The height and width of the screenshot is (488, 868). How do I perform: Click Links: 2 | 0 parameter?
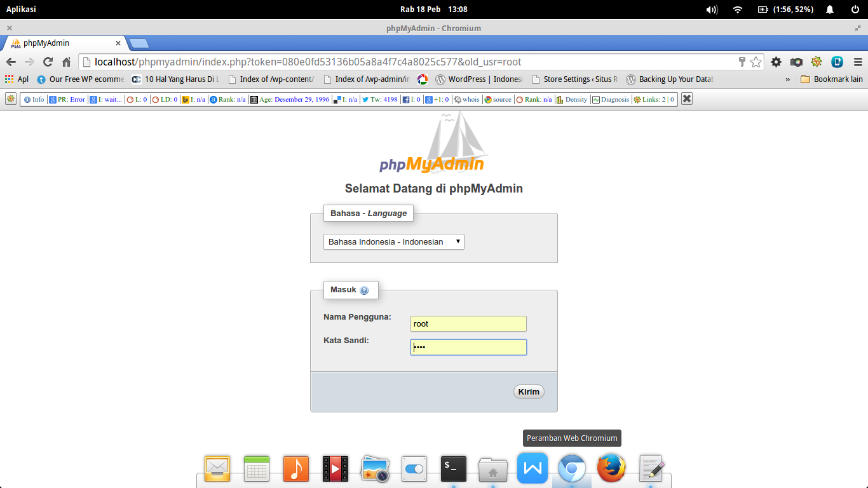tap(654, 99)
